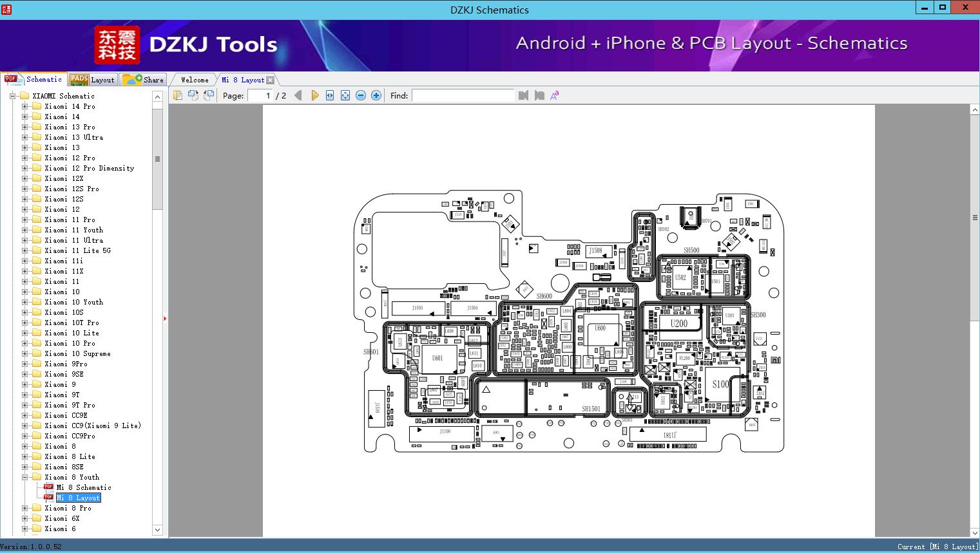Select Xiaomi 10T Pro tree item
980x553 pixels.
(x=72, y=323)
